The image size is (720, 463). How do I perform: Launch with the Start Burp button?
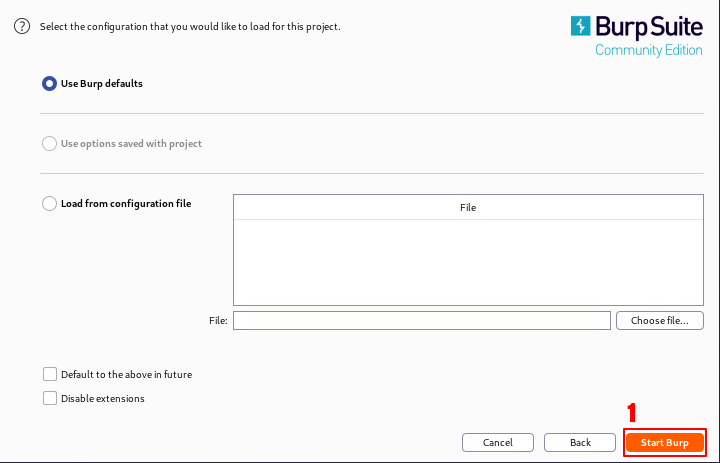click(665, 442)
